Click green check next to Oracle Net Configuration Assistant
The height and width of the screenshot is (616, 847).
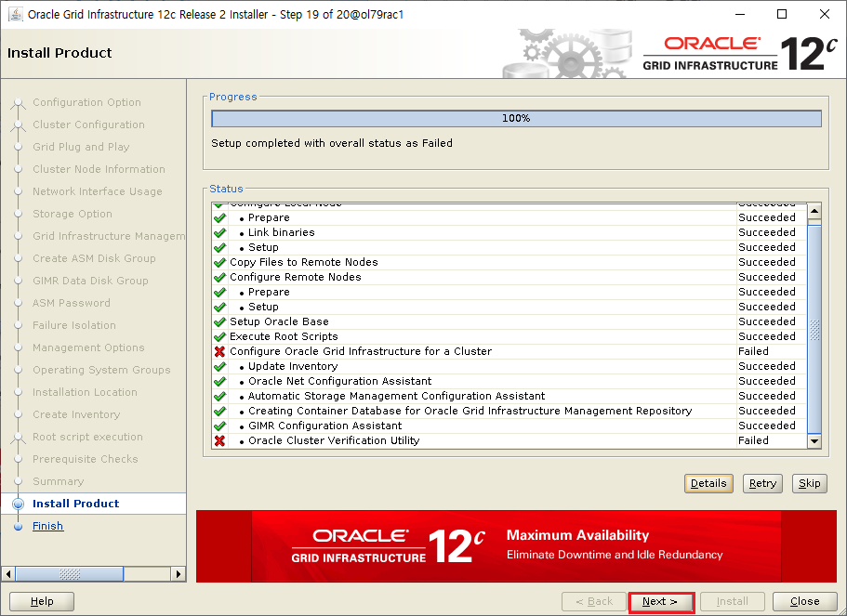coord(219,381)
